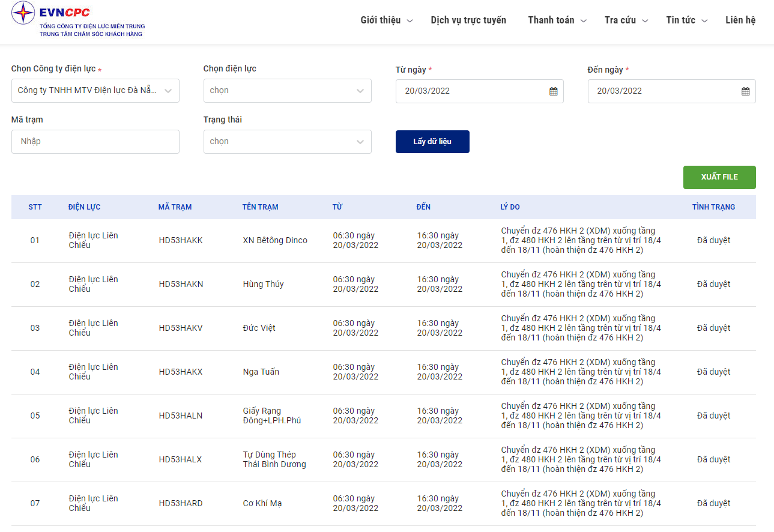
Task: Open the Liên hệ page
Action: click(x=740, y=20)
